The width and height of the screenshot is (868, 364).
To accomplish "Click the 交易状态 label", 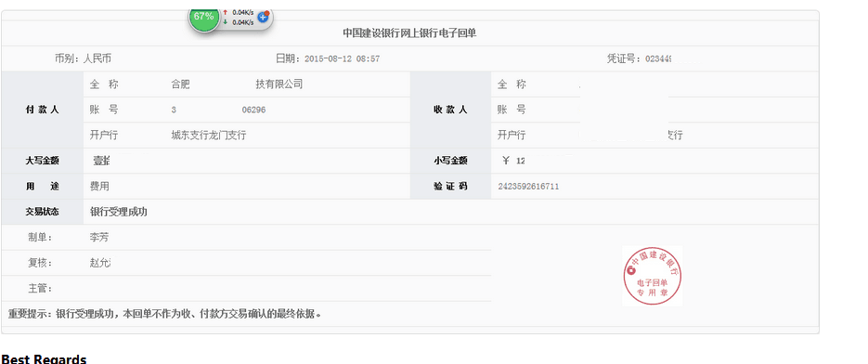I will tap(42, 212).
